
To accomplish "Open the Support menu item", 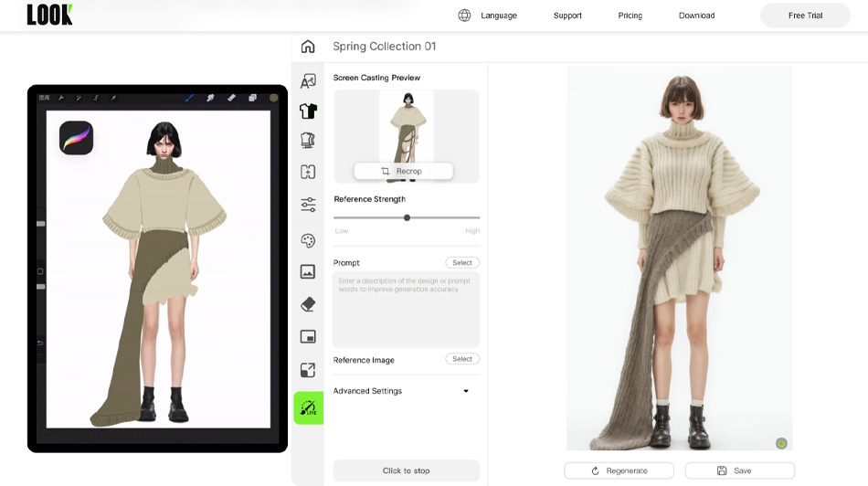I will (567, 16).
